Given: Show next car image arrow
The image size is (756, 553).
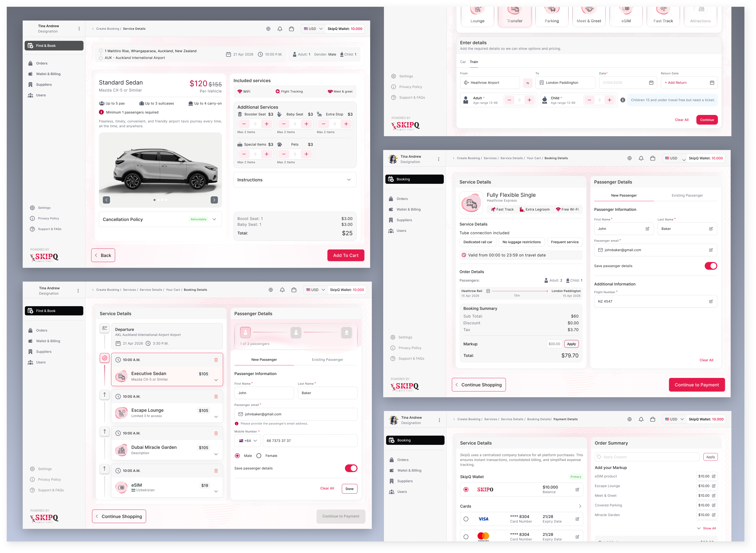Looking at the screenshot, I should point(214,200).
